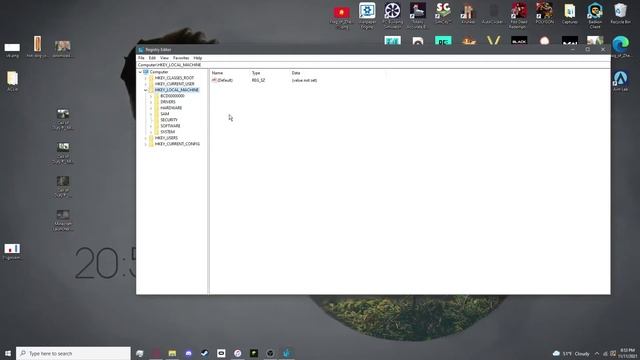640x360 pixels.
Task: Select the DRIVERS key
Action: pyautogui.click(x=168, y=102)
